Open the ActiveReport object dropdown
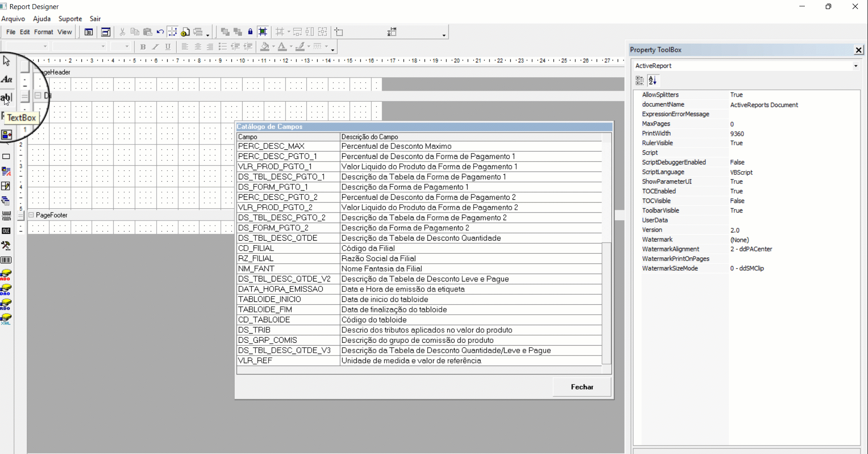The height and width of the screenshot is (454, 868). pyautogui.click(x=855, y=66)
